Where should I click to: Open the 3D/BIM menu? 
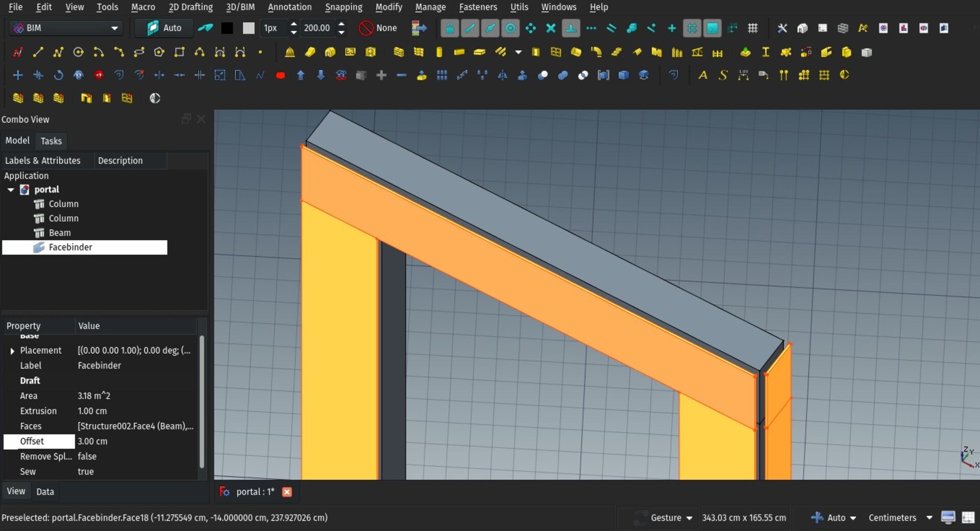240,7
